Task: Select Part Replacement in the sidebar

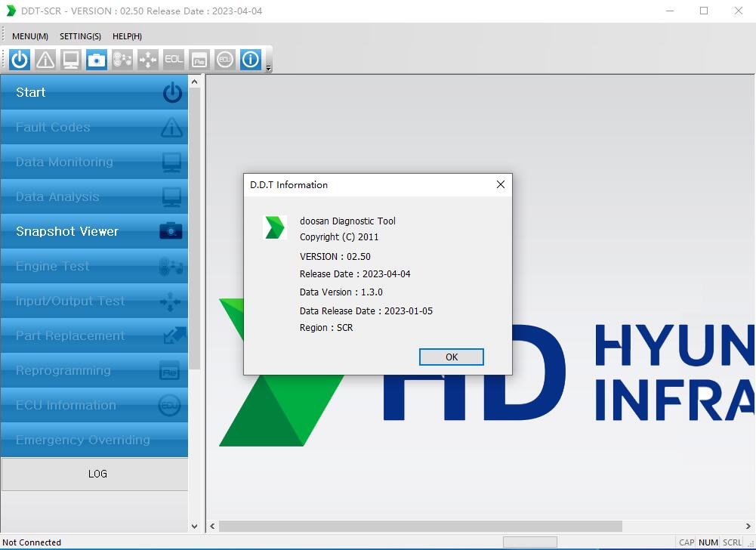Action: coord(94,335)
